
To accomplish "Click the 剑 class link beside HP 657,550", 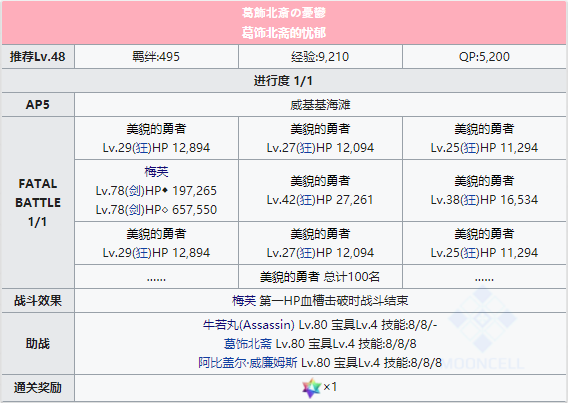I will pos(134,209).
